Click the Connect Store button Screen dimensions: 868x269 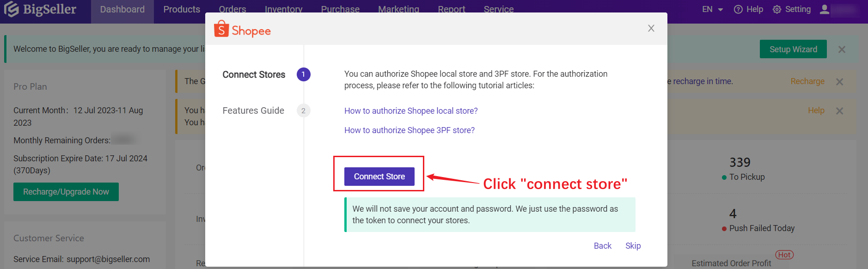pos(379,177)
